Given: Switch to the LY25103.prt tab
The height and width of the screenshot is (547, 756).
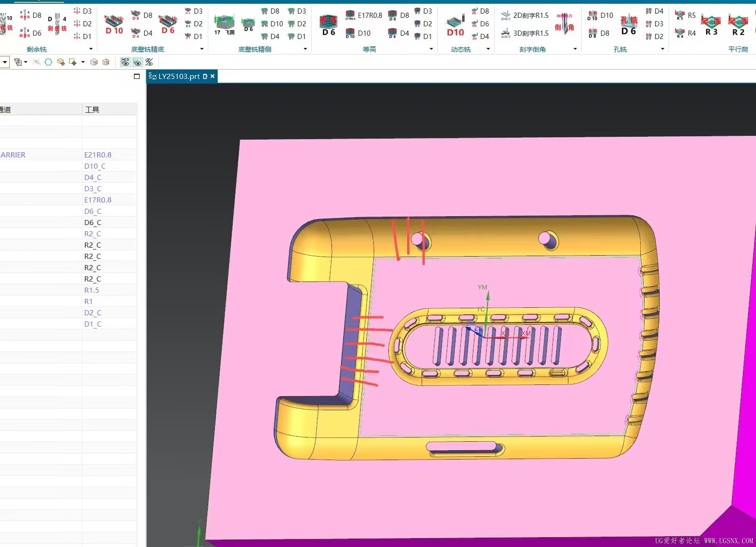Looking at the screenshot, I should pyautogui.click(x=178, y=76).
